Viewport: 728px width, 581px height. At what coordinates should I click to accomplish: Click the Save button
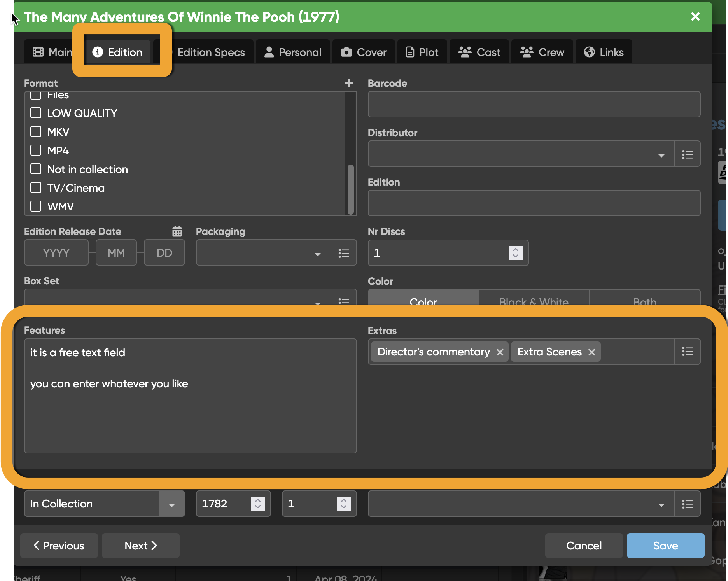pyautogui.click(x=665, y=546)
